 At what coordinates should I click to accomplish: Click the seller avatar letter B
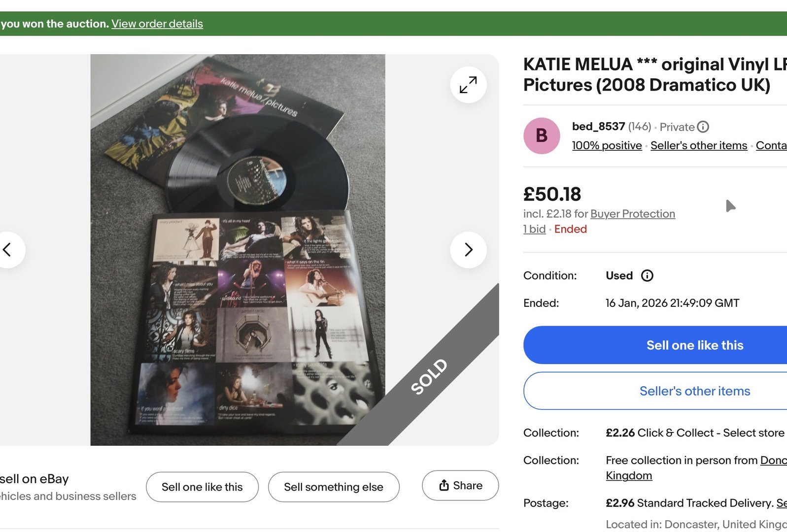542,135
